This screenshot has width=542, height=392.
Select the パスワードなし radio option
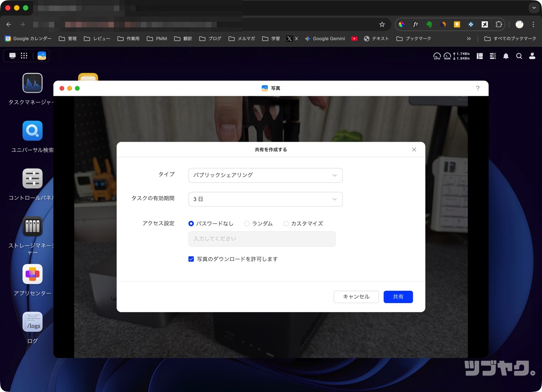point(191,223)
